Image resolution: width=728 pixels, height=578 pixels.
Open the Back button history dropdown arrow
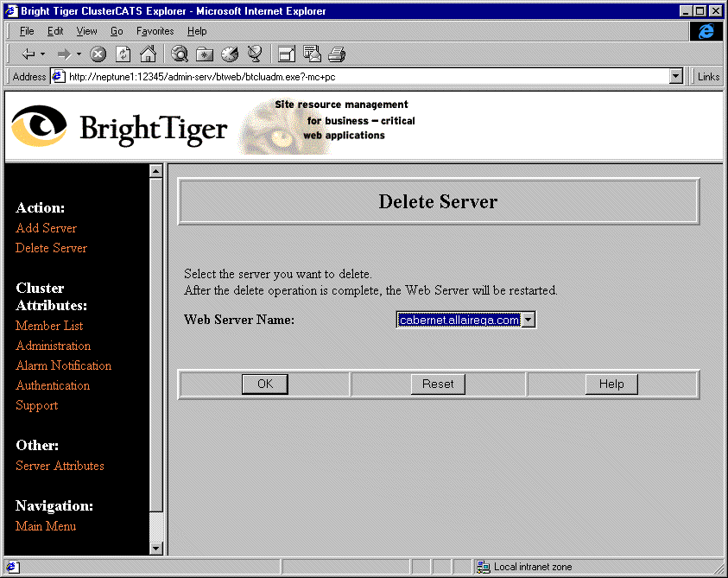[x=42, y=54]
